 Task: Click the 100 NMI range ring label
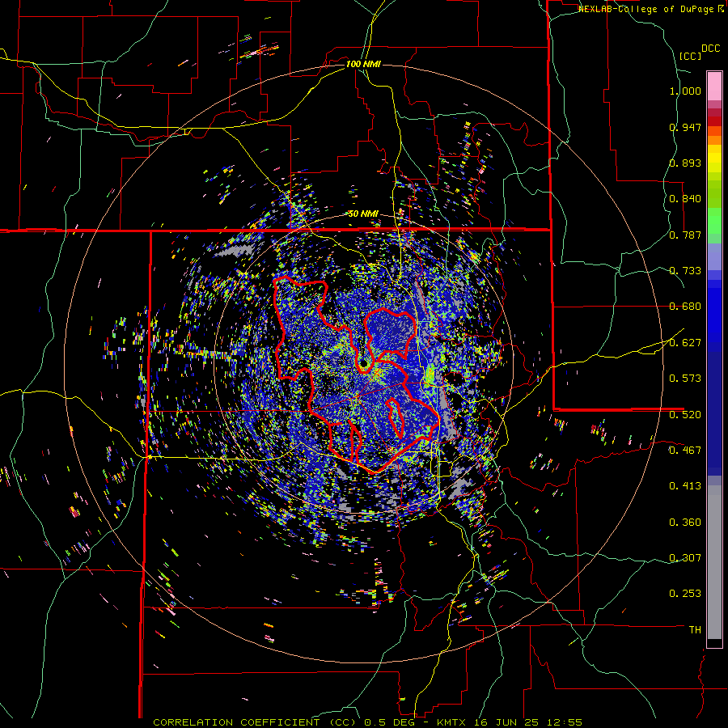363,64
